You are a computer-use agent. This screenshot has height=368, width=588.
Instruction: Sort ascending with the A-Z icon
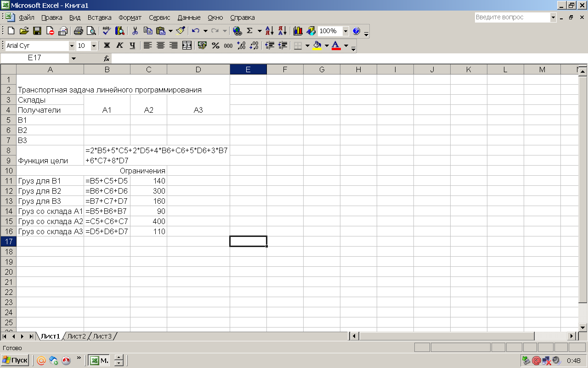pyautogui.click(x=270, y=31)
